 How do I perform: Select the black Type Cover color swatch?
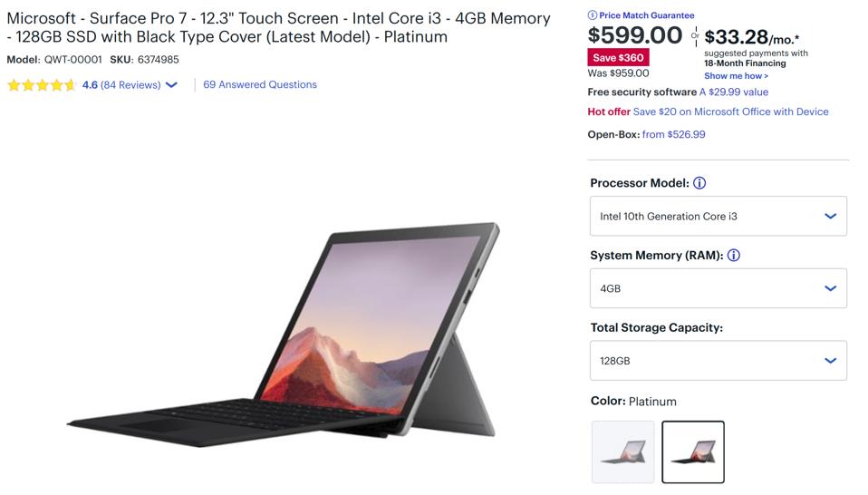693,451
